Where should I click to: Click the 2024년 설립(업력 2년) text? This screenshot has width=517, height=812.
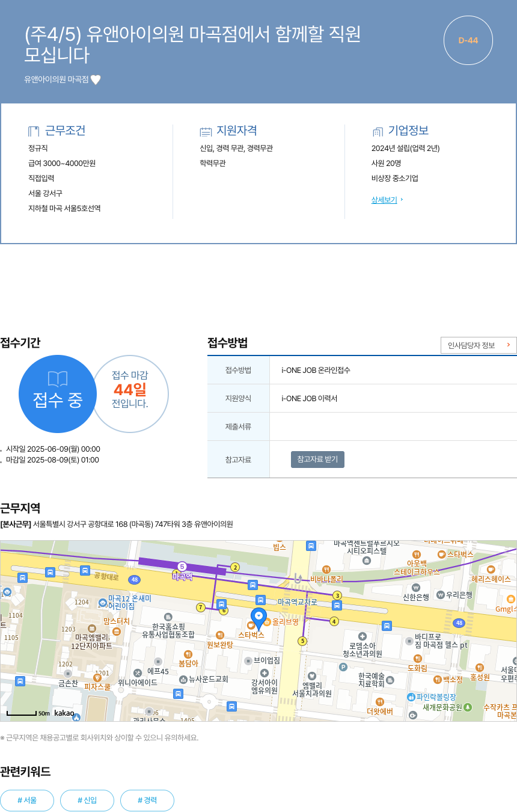[405, 148]
